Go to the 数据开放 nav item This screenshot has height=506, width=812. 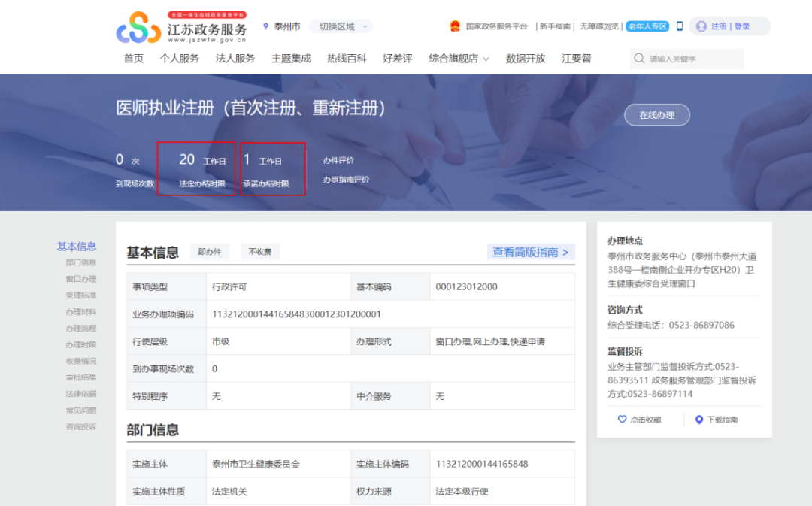[x=526, y=59]
